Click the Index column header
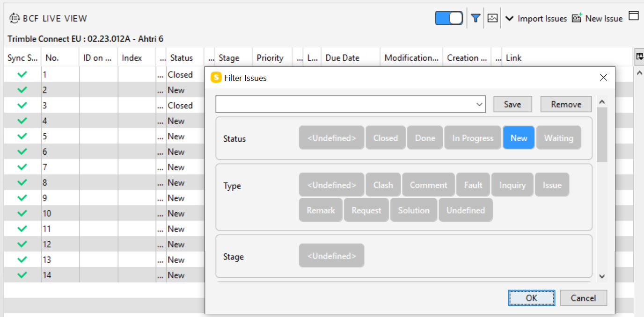 [137, 58]
